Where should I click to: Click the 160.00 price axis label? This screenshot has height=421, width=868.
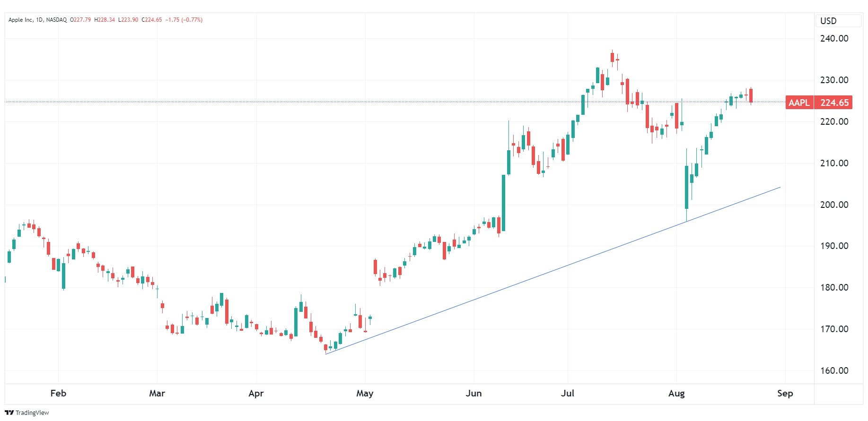(834, 370)
